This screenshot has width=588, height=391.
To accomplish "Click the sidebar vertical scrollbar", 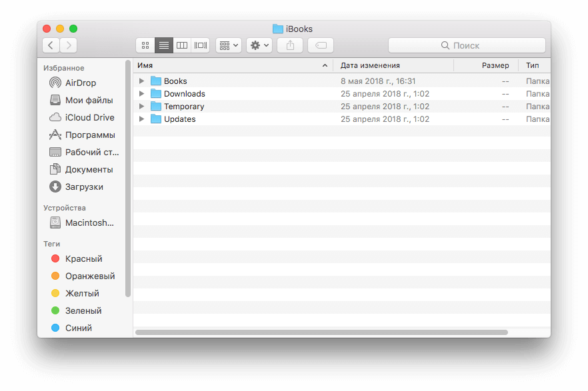I will 128,179.
